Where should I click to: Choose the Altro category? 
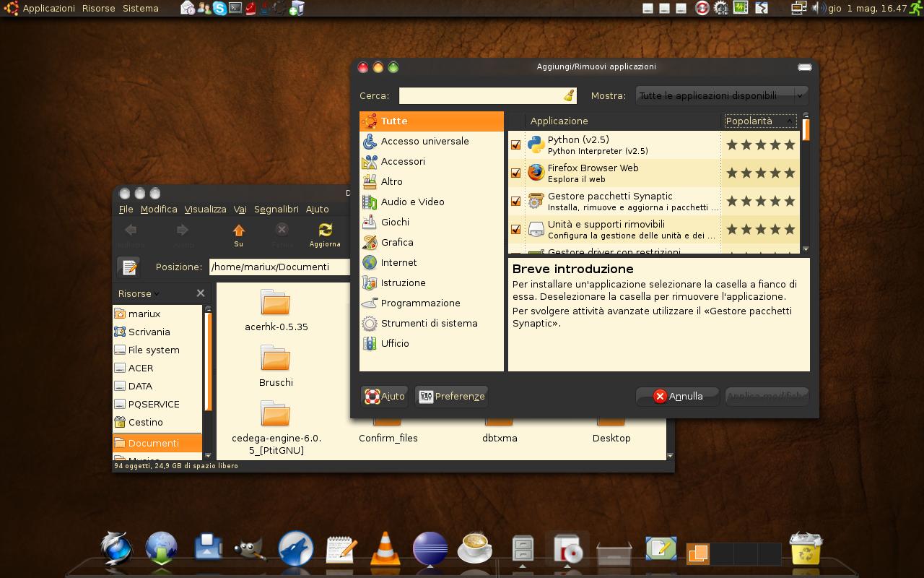[432, 181]
